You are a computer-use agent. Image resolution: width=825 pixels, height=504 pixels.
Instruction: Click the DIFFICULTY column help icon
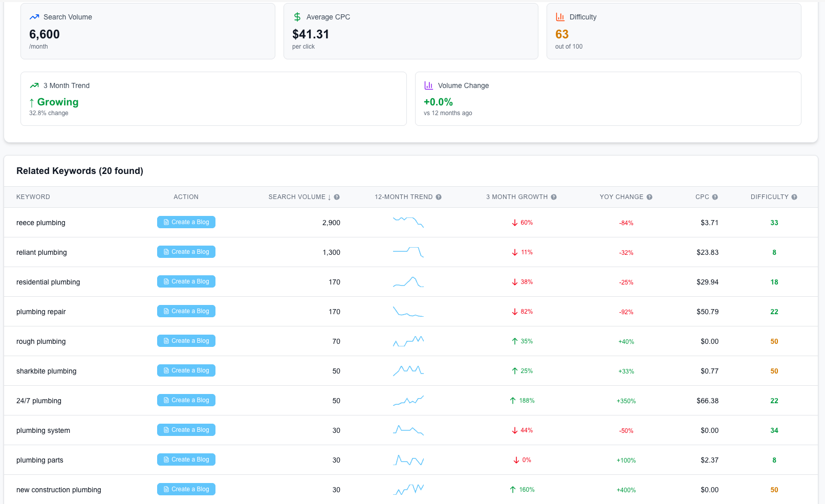[794, 196]
